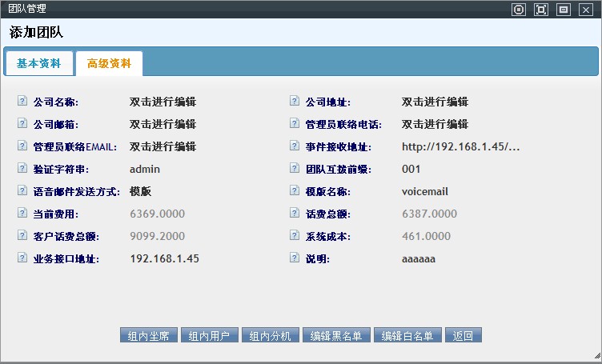Edit the 业务接口地址 value 192.168.1.45

[x=164, y=258]
